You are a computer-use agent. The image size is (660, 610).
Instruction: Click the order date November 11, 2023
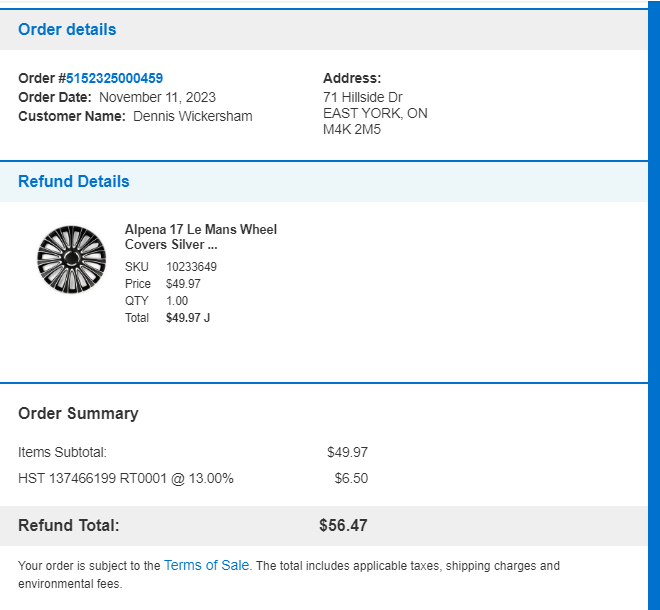coord(157,97)
